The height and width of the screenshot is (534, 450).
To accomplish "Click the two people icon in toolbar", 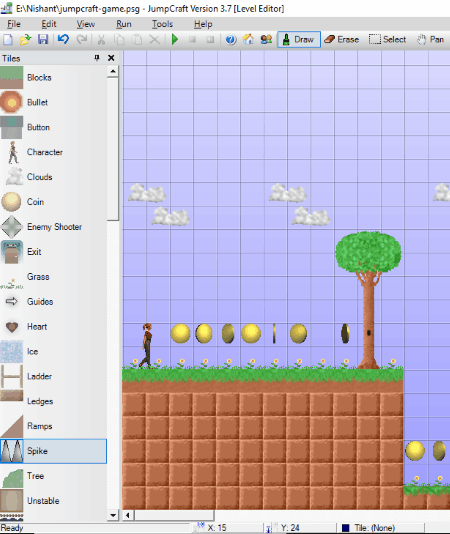I will click(x=266, y=40).
